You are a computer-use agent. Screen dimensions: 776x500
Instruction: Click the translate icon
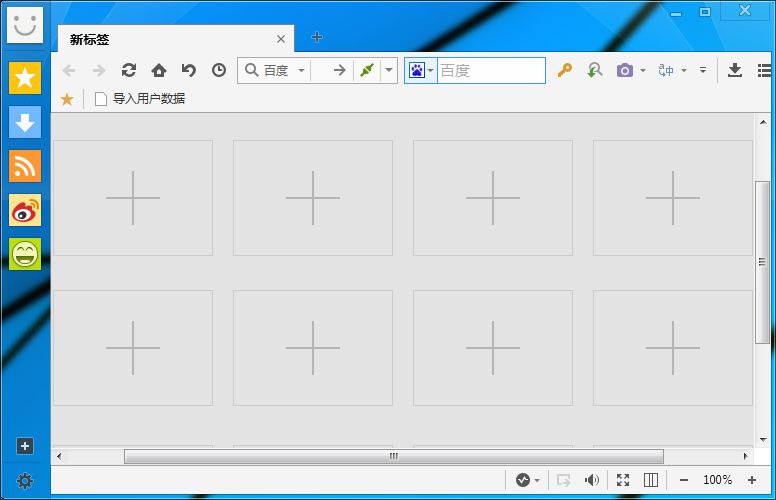pyautogui.click(x=666, y=70)
